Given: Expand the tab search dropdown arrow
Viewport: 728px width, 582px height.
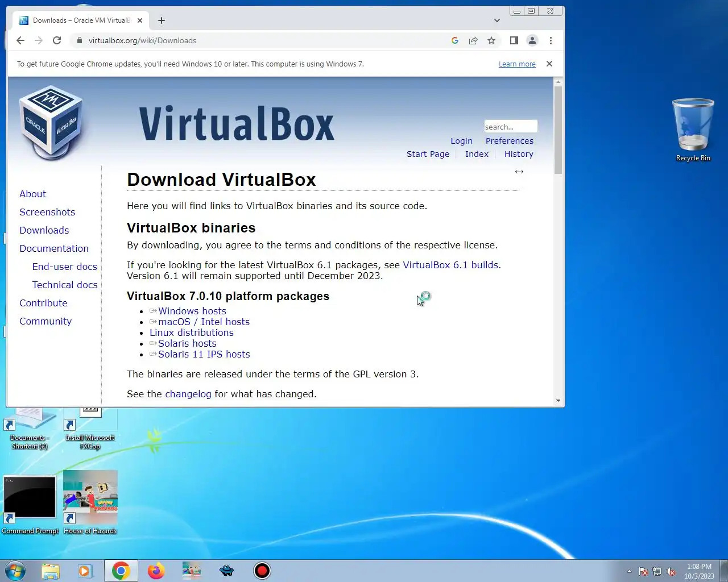Looking at the screenshot, I should [497, 20].
